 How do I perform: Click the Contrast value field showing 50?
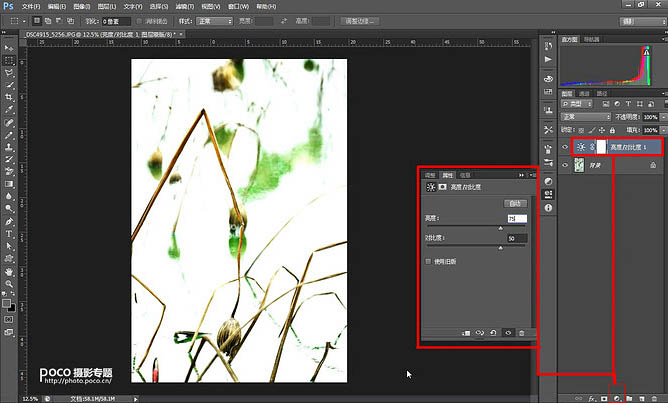click(x=517, y=238)
